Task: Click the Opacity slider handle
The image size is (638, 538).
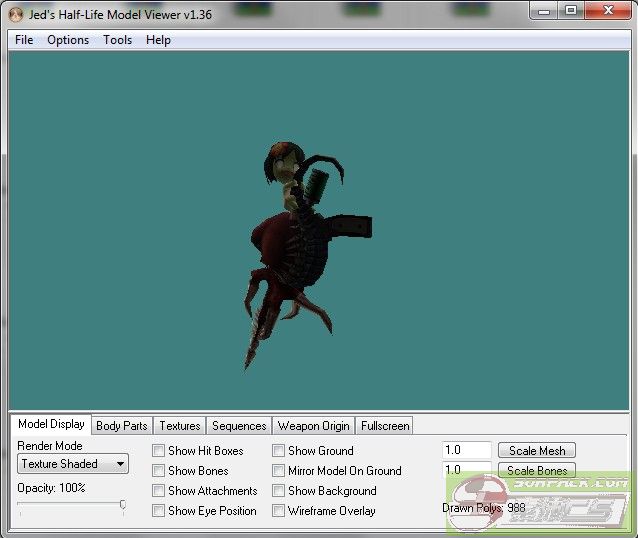Action: pyautogui.click(x=122, y=506)
